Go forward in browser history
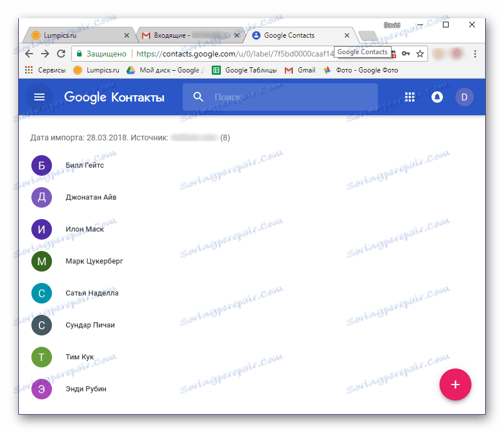 [45, 54]
